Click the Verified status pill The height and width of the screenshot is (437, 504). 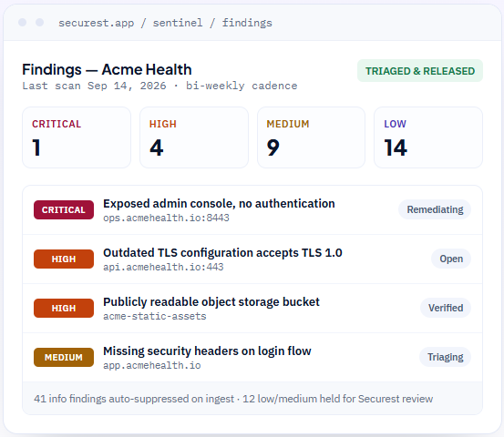point(446,308)
